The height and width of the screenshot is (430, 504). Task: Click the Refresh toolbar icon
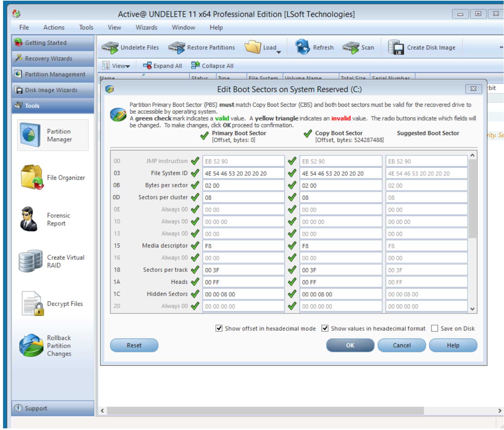315,47
